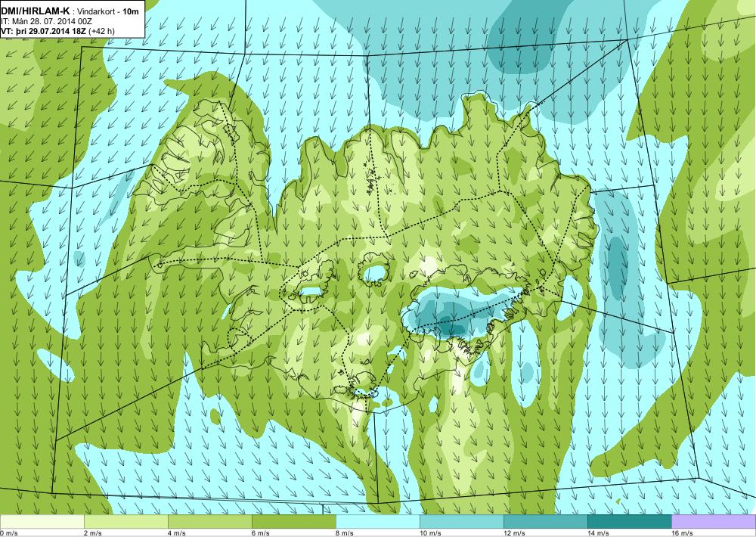Viewport: 756px width, 537px height.
Task: Click the "6 m/s" legend label
Action: click(261, 533)
